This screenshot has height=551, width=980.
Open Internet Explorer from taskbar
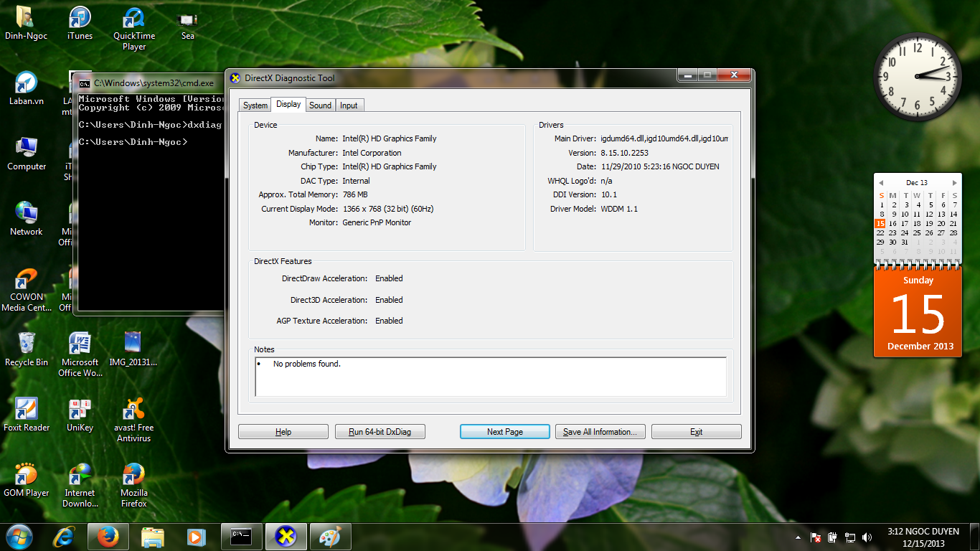[65, 537]
